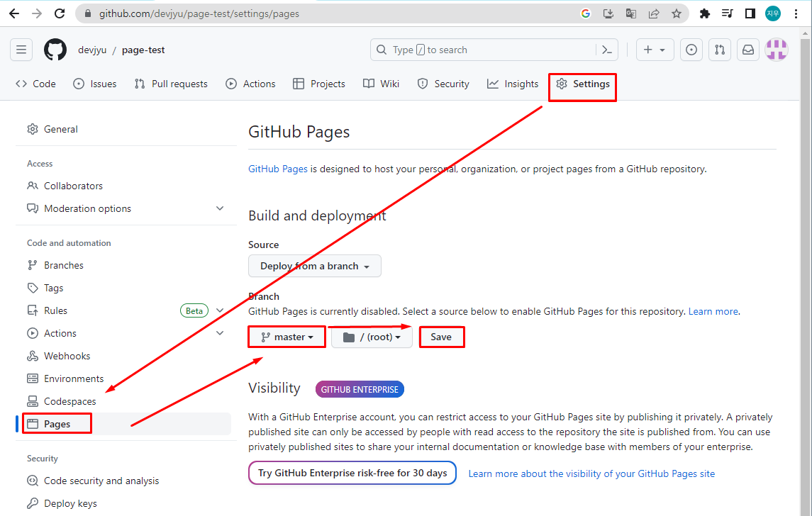The width and height of the screenshot is (812, 516).
Task: Follow the GitHub Pages link
Action: pos(277,169)
